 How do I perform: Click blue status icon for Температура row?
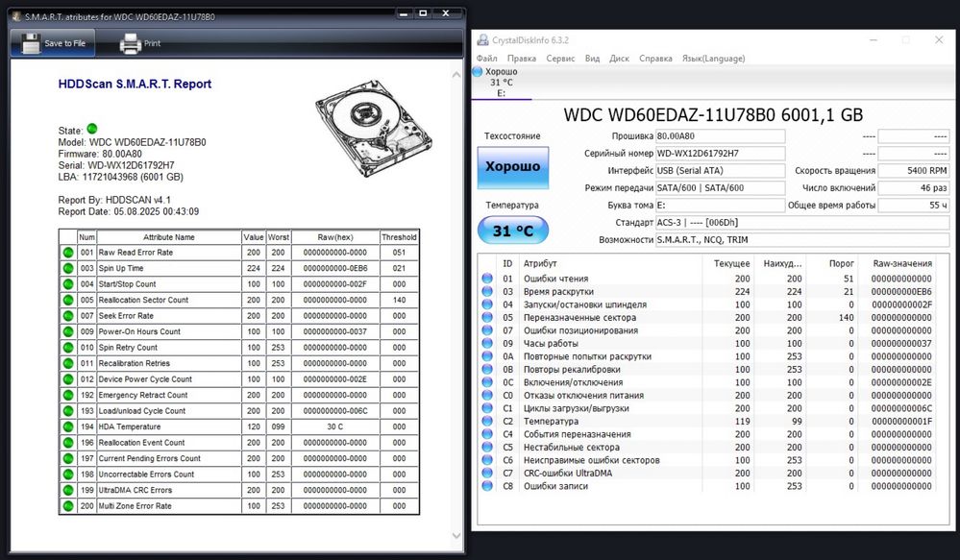click(487, 421)
